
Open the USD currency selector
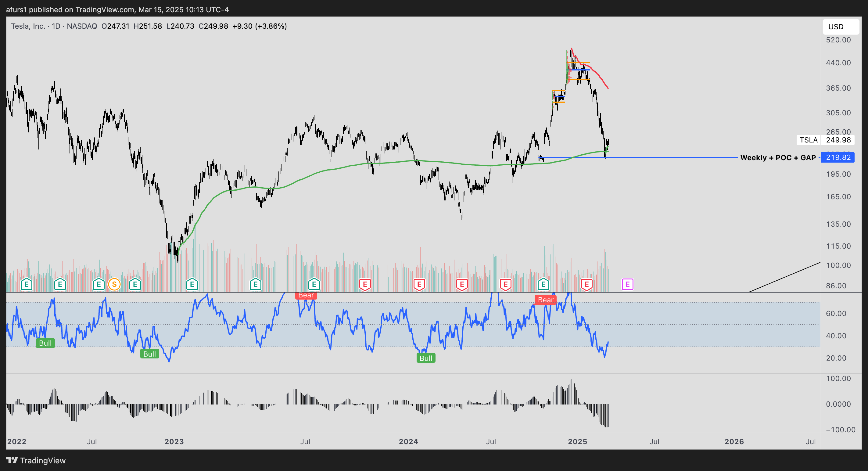pos(841,27)
